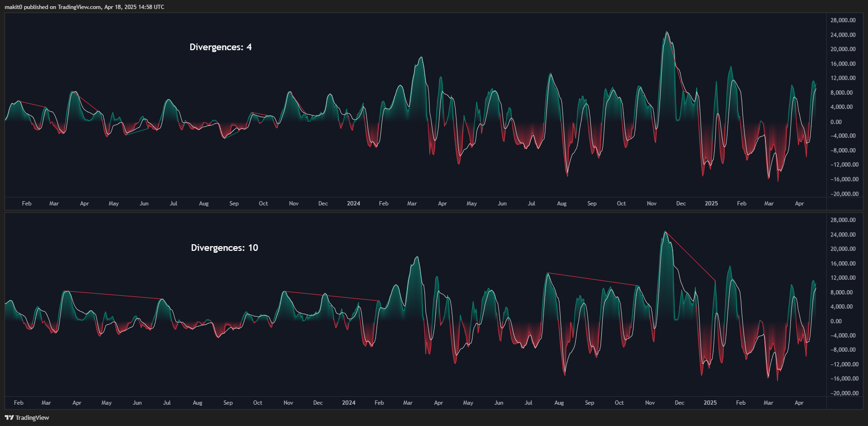Click the Feb label right after 2024, lower axis
The image size is (868, 426).
pyautogui.click(x=379, y=403)
